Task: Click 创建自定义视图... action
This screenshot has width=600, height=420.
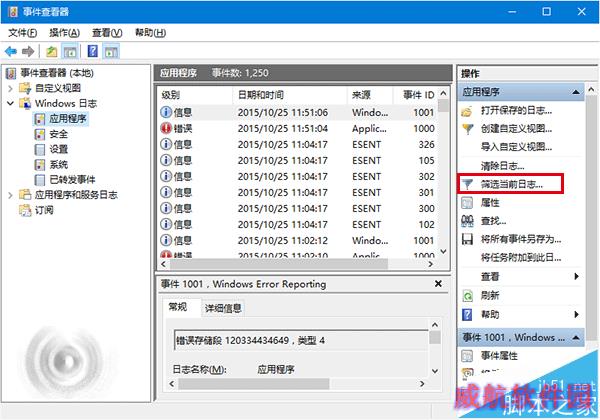Action: click(516, 129)
